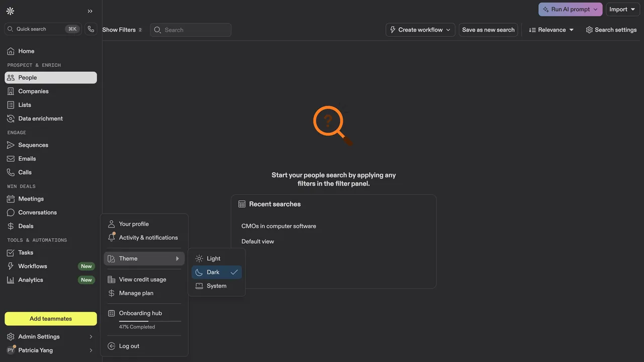Open View credit usage menu item
This screenshot has width=644, height=362.
[144, 280]
